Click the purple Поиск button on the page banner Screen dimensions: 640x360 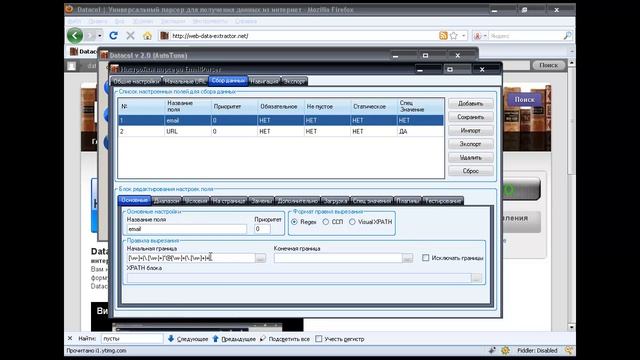coord(524,100)
